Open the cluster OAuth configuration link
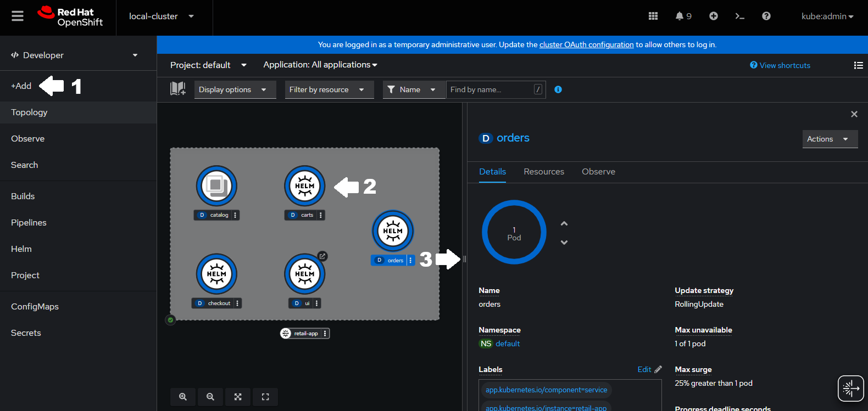 tap(586, 45)
